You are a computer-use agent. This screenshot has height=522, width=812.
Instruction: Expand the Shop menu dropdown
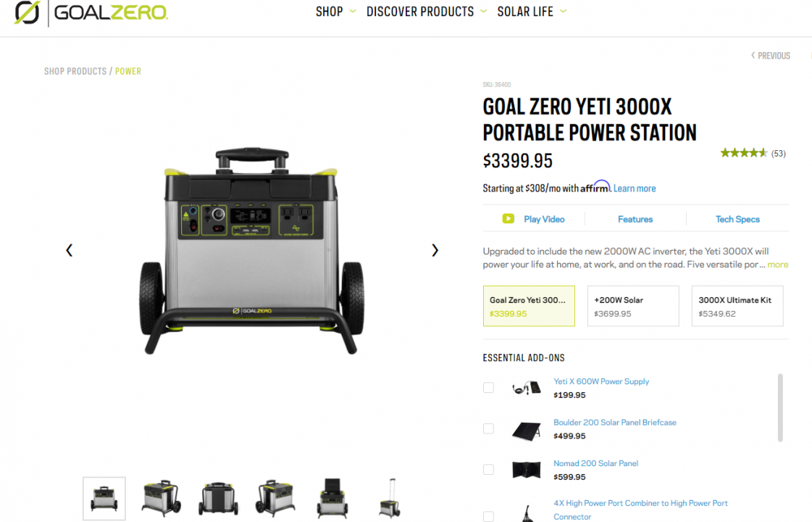point(335,12)
